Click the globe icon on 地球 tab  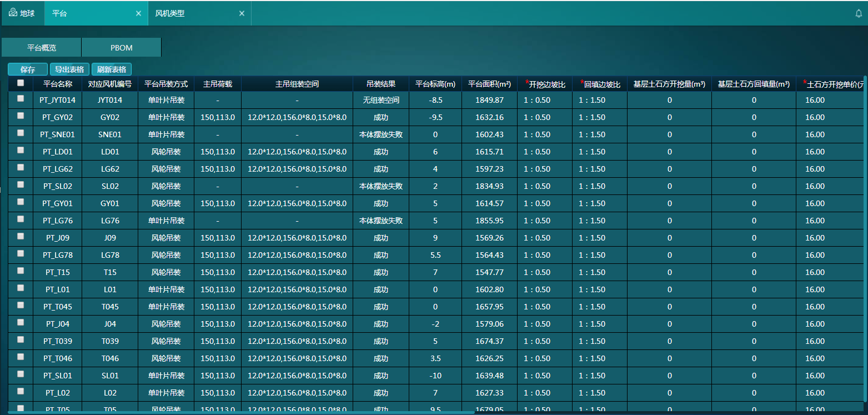tap(13, 13)
